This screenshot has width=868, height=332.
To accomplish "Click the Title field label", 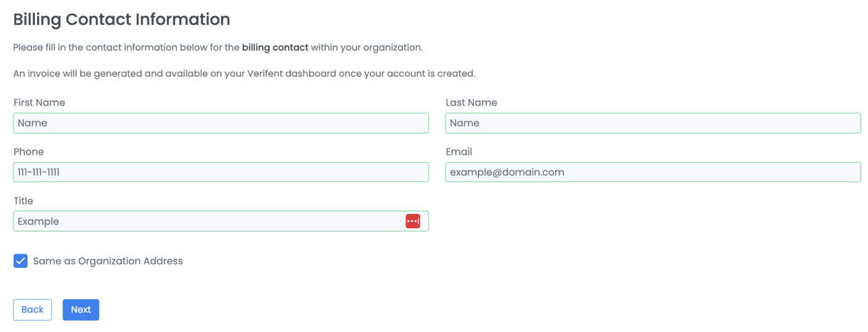I will [x=23, y=201].
